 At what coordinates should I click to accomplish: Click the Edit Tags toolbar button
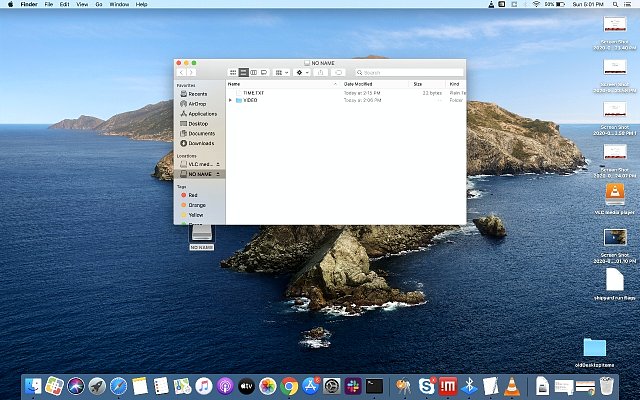click(x=339, y=72)
